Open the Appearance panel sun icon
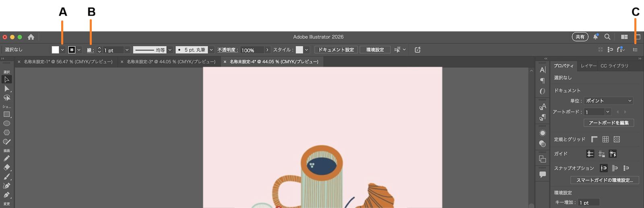The image size is (644, 208). click(543, 133)
